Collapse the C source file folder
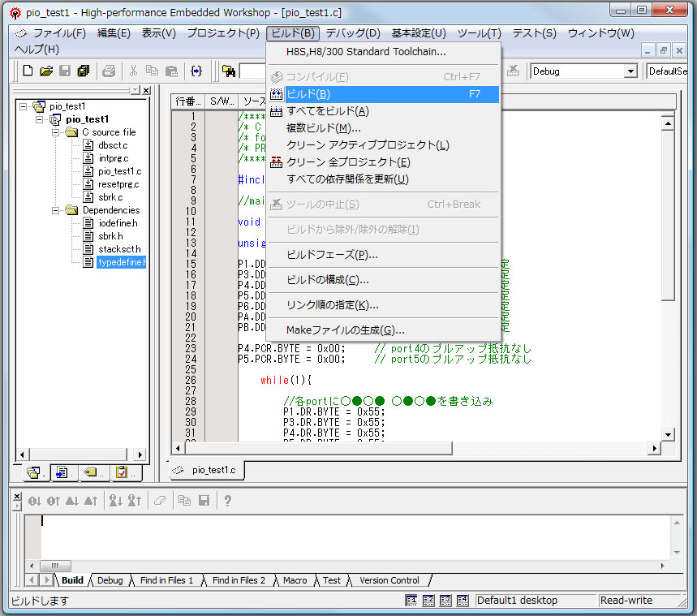The width and height of the screenshot is (697, 616). (55, 132)
